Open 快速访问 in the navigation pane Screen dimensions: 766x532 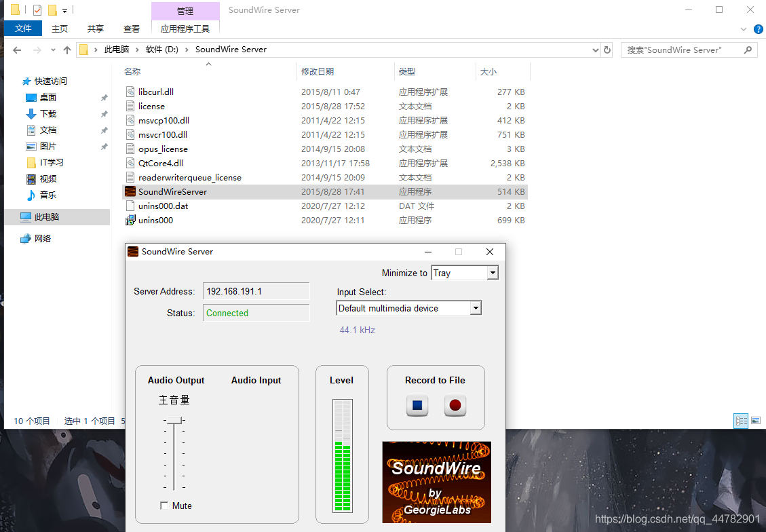pyautogui.click(x=50, y=81)
